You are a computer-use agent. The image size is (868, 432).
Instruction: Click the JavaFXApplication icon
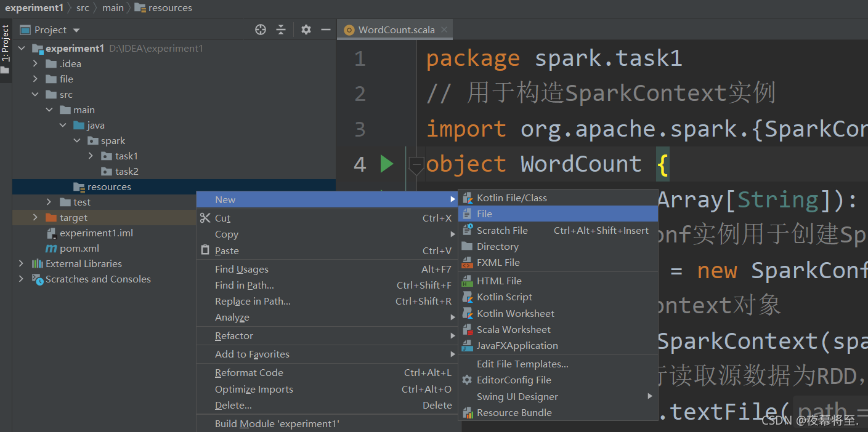tap(468, 345)
